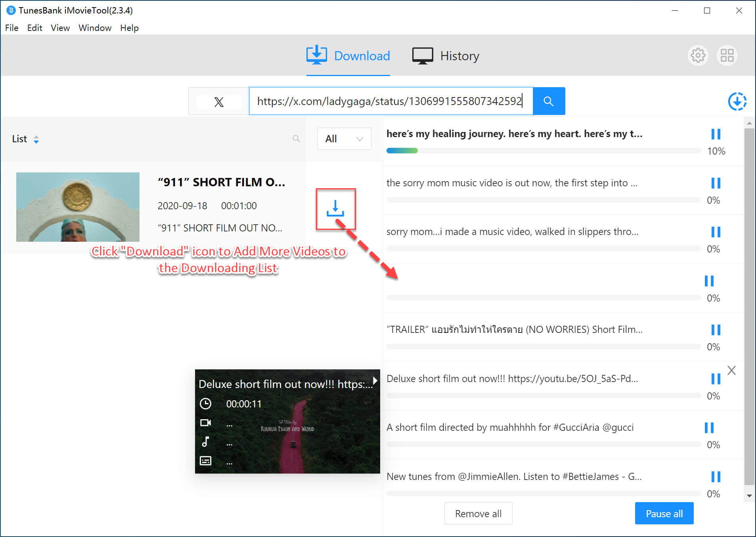Pause 'Deluxe short film out now' download
Viewport: 756px width, 537px height.
coord(716,379)
